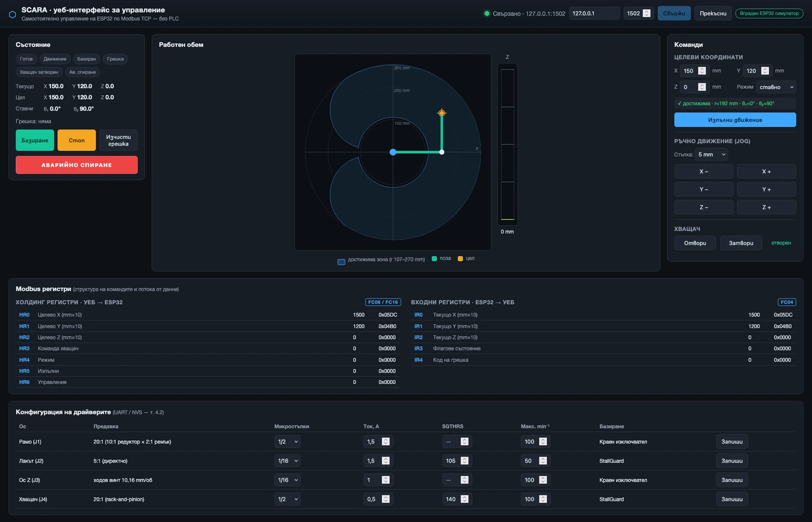Screen dimensions: 812x522
Task: Click the Базиране homing button
Action: tap(35, 140)
